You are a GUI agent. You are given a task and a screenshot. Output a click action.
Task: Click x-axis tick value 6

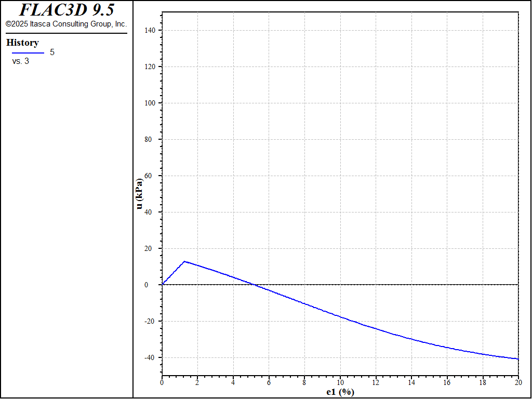click(x=269, y=382)
